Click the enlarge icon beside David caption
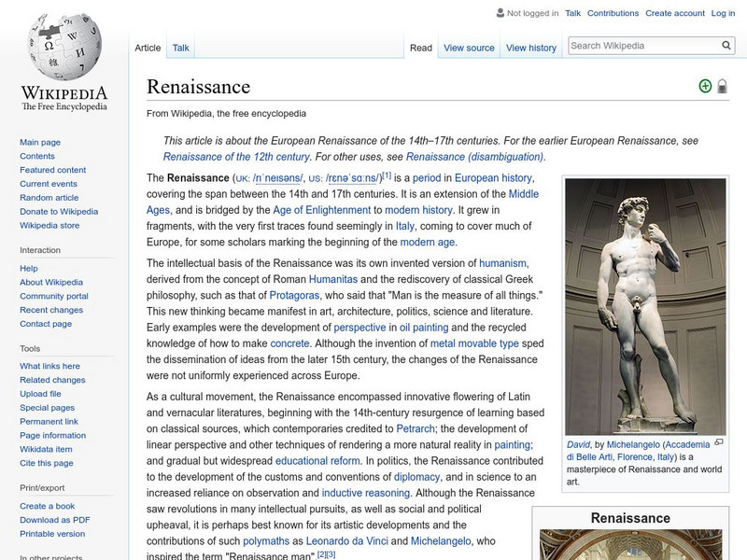Image resolution: width=747 pixels, height=560 pixels. click(719, 442)
